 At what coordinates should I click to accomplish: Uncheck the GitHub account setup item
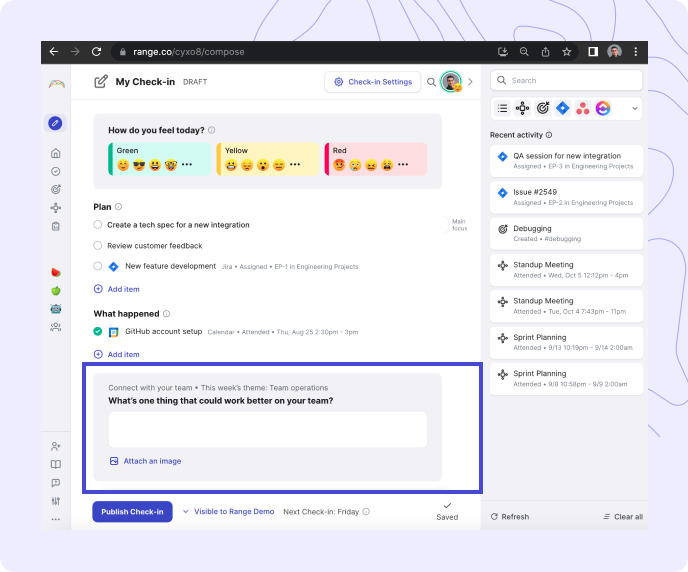(x=98, y=331)
